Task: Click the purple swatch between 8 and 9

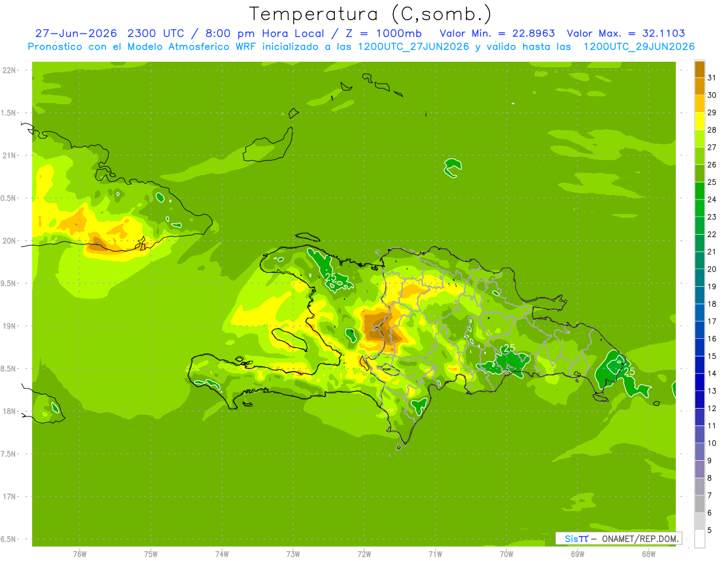Action: 699,469
